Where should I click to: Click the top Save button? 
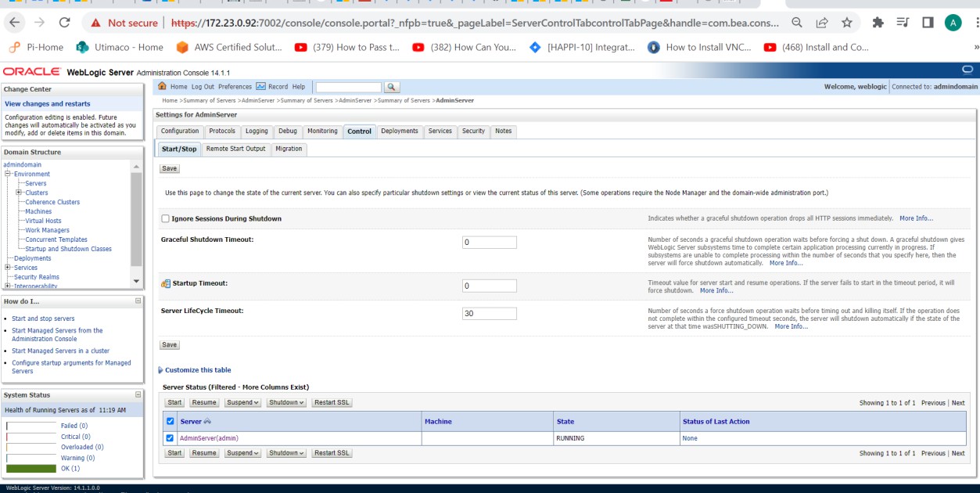click(x=169, y=168)
